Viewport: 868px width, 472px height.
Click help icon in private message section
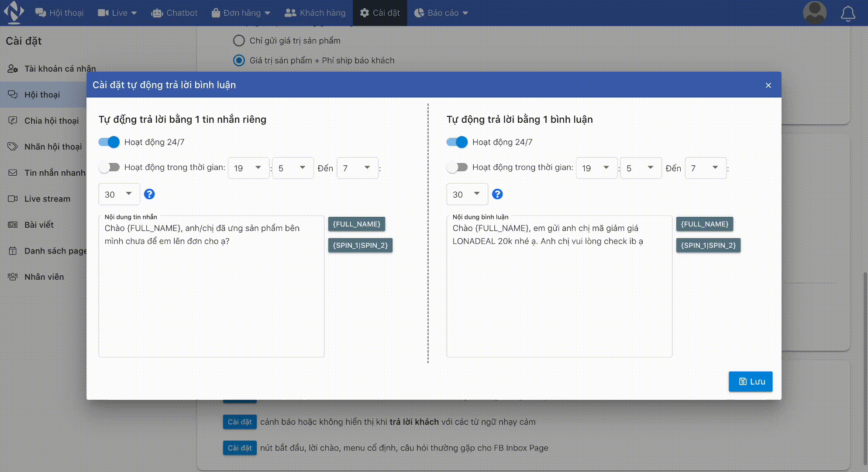pyautogui.click(x=149, y=194)
